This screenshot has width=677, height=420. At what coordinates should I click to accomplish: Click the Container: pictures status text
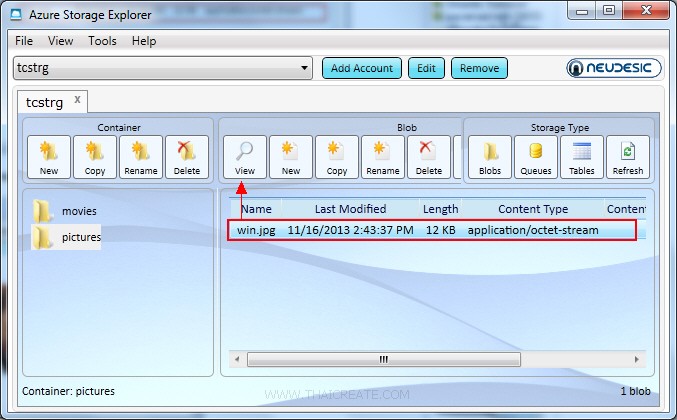click(68, 391)
